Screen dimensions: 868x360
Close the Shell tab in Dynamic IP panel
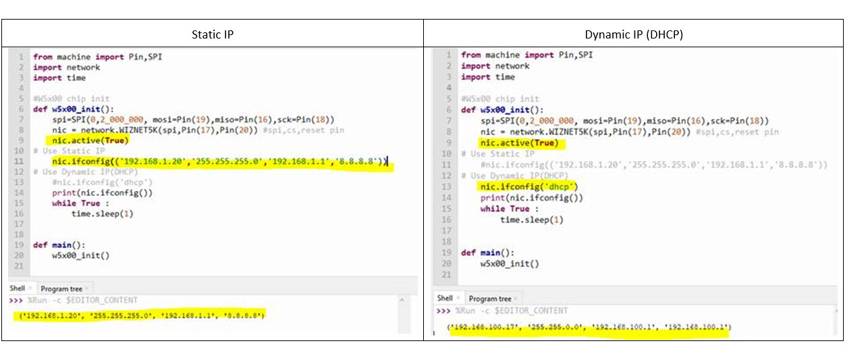click(457, 299)
